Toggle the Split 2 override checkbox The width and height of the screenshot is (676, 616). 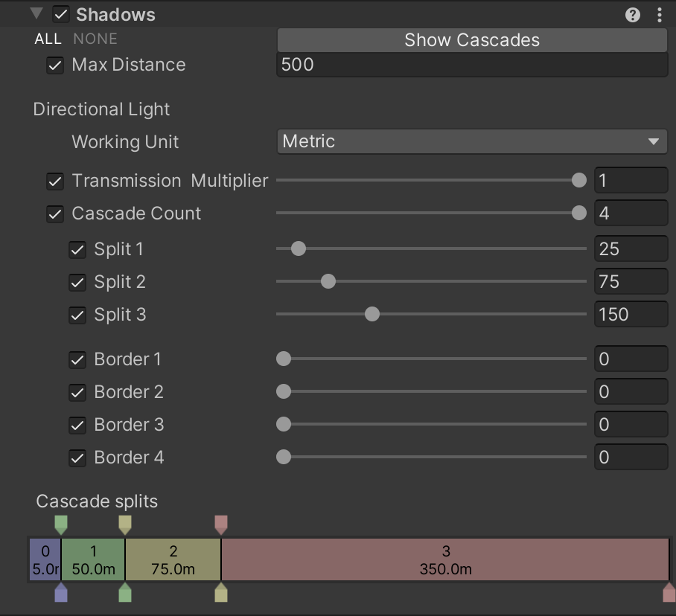tap(77, 283)
